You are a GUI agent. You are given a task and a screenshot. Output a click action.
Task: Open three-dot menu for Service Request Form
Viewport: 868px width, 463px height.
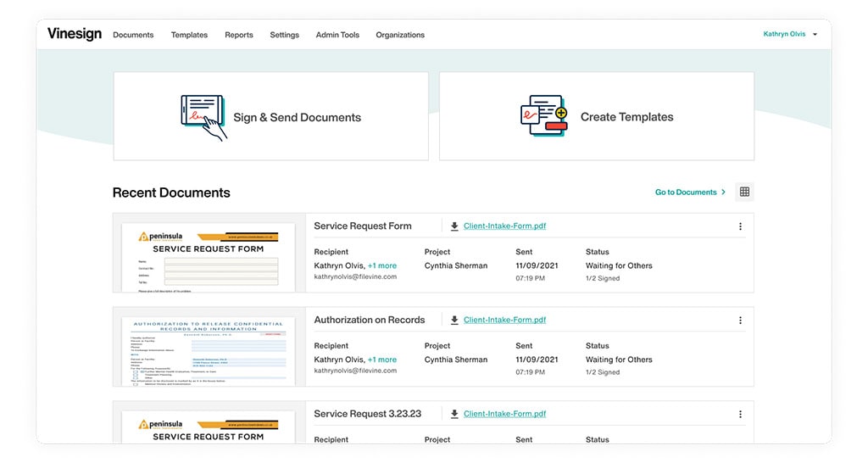click(x=740, y=226)
